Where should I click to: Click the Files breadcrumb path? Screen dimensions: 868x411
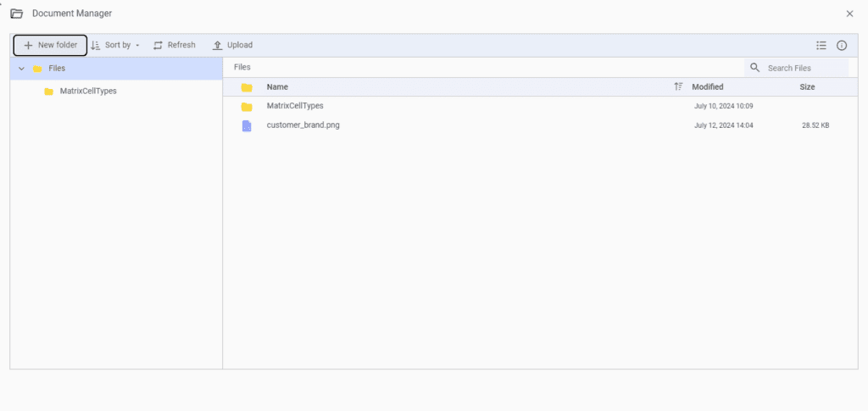(x=242, y=68)
